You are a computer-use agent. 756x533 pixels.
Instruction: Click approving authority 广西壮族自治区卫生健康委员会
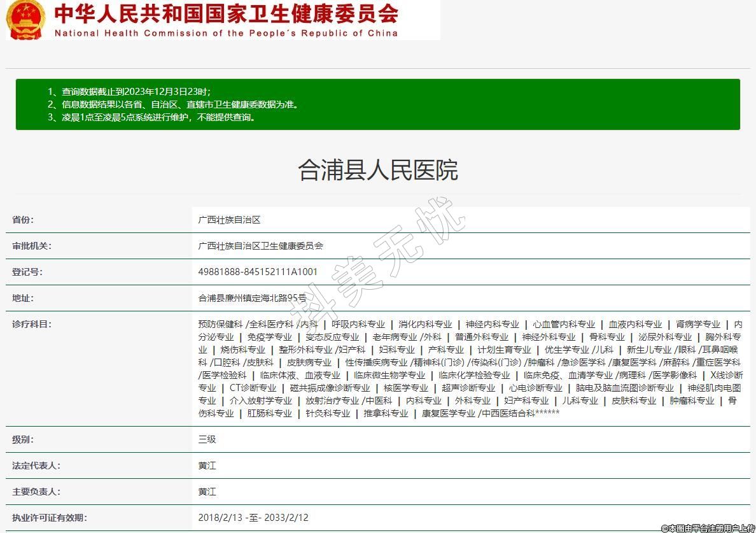pyautogui.click(x=260, y=246)
